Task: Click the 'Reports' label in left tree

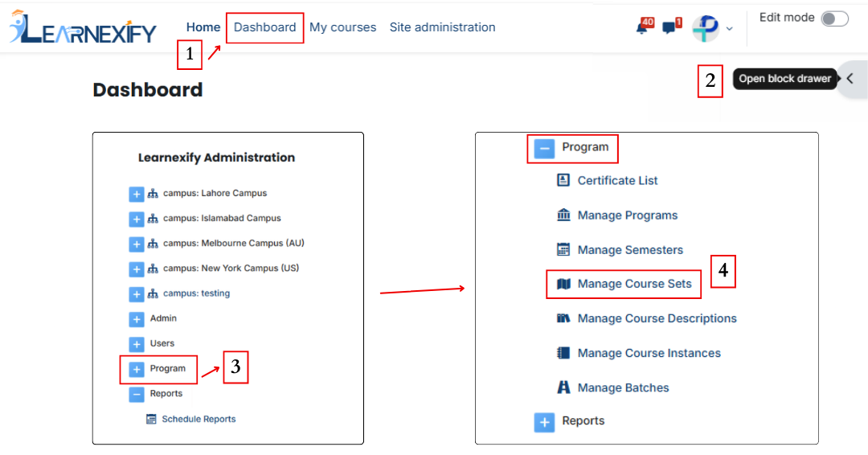Action: tap(166, 394)
